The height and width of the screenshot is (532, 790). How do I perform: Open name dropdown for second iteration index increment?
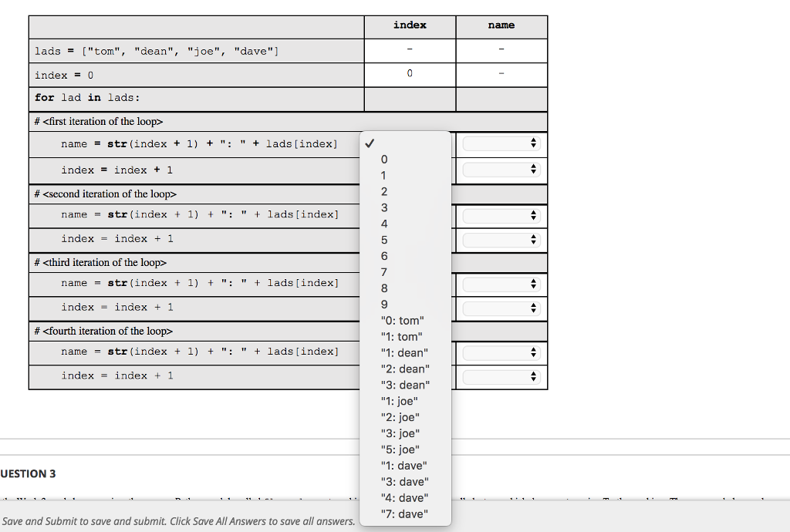(x=501, y=240)
